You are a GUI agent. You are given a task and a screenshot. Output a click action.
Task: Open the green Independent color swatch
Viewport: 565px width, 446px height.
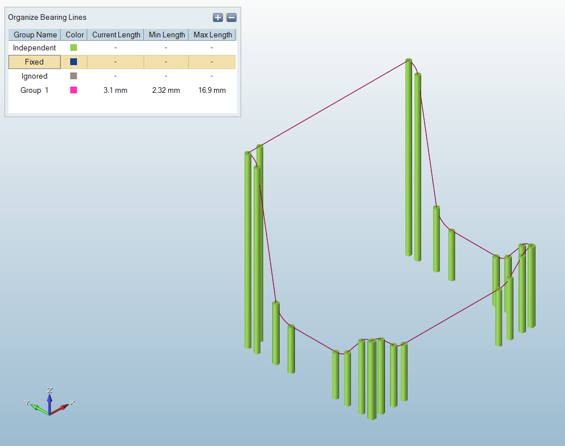tap(74, 48)
